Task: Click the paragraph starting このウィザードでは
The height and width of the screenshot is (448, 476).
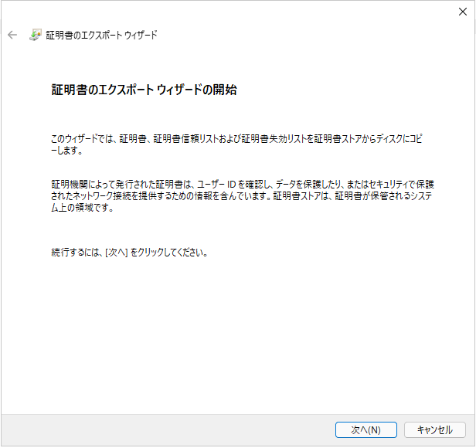Action: 236,144
